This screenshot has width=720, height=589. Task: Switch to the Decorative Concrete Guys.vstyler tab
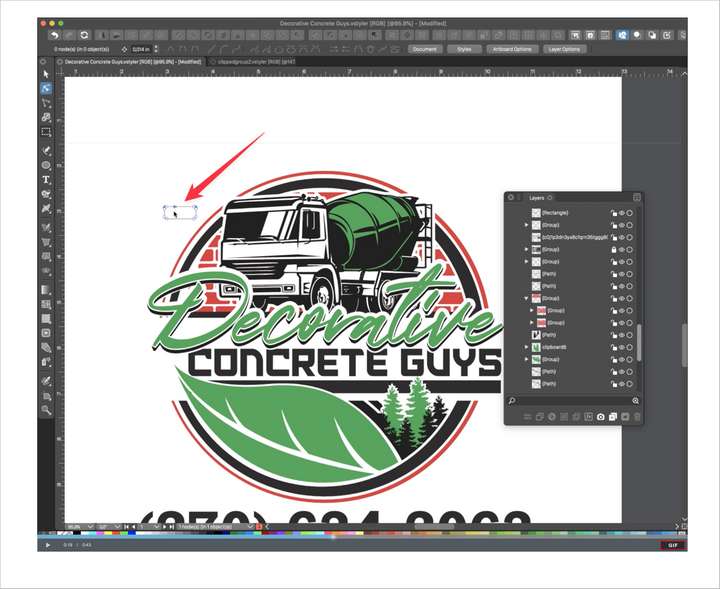133,62
